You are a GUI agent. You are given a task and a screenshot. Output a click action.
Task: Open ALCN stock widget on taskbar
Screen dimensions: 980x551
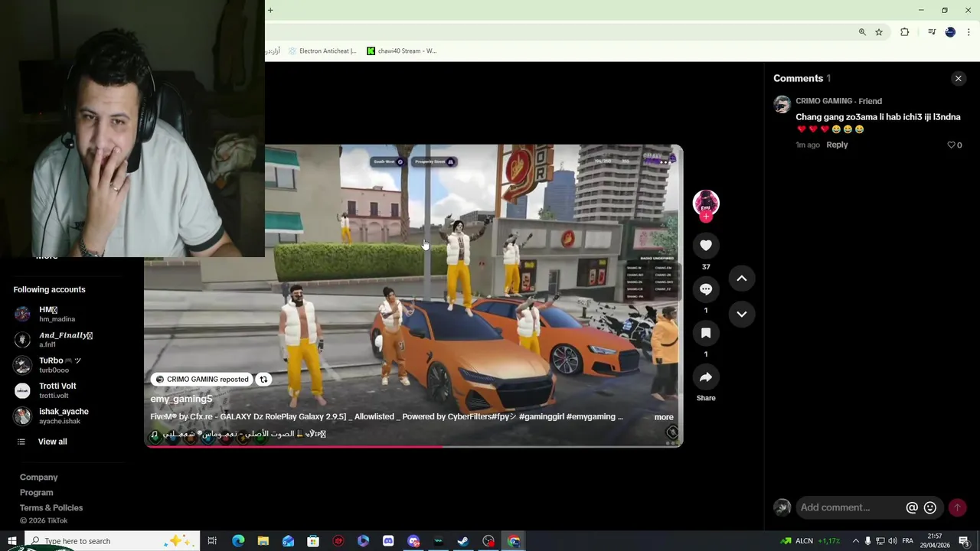(x=810, y=541)
